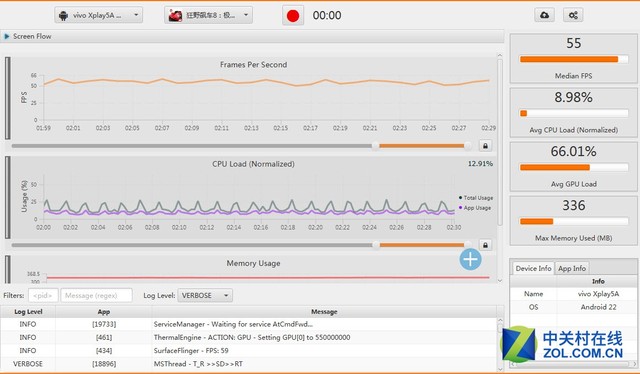The width and height of the screenshot is (640, 374).
Task: Open the application selection dropdown
Action: point(209,15)
